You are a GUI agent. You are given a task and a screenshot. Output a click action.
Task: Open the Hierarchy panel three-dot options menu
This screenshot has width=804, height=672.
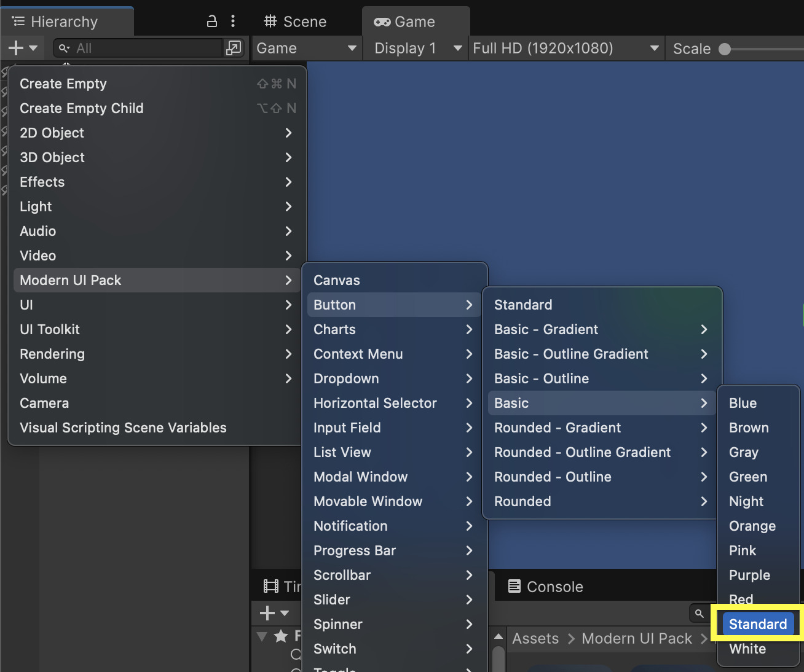233,21
